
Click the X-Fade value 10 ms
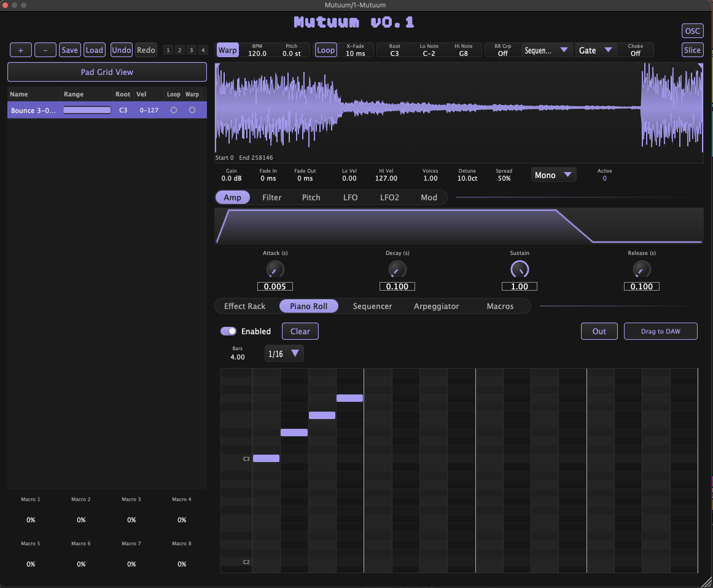coord(355,53)
